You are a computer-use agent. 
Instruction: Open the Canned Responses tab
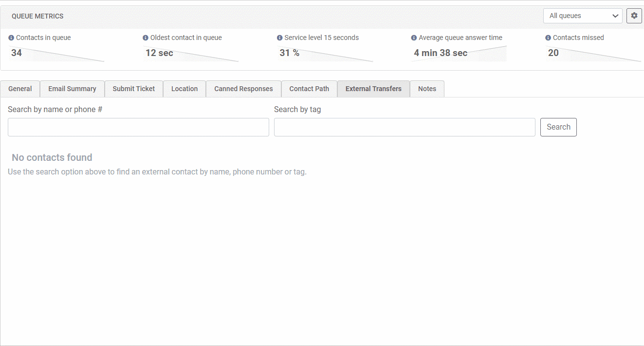click(243, 89)
